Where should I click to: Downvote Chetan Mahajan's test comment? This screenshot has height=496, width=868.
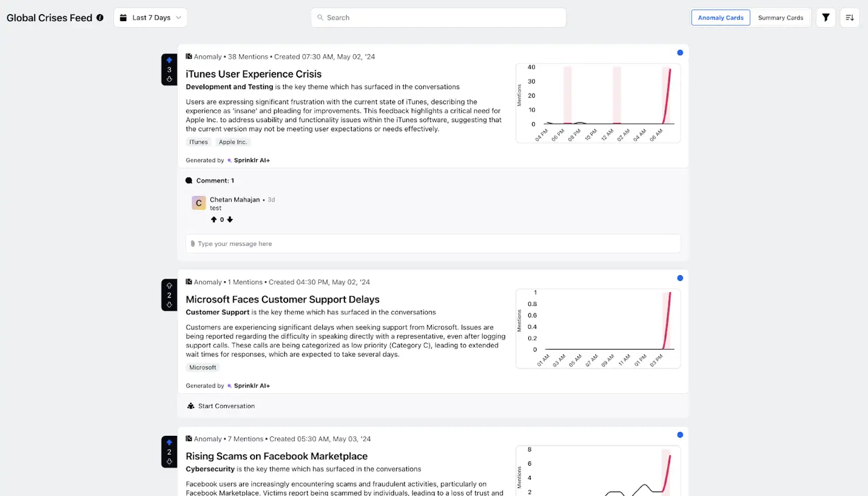pos(230,220)
